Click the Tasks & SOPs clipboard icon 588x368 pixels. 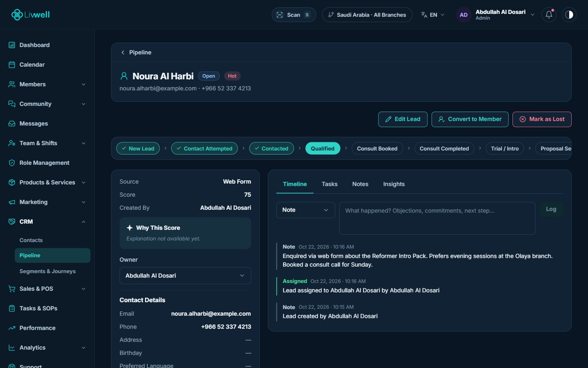(x=12, y=308)
